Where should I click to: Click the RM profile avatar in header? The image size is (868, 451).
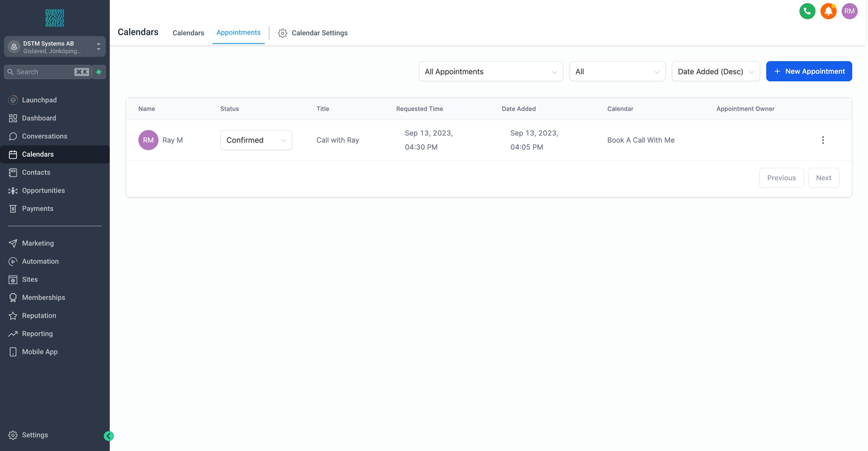tap(850, 11)
